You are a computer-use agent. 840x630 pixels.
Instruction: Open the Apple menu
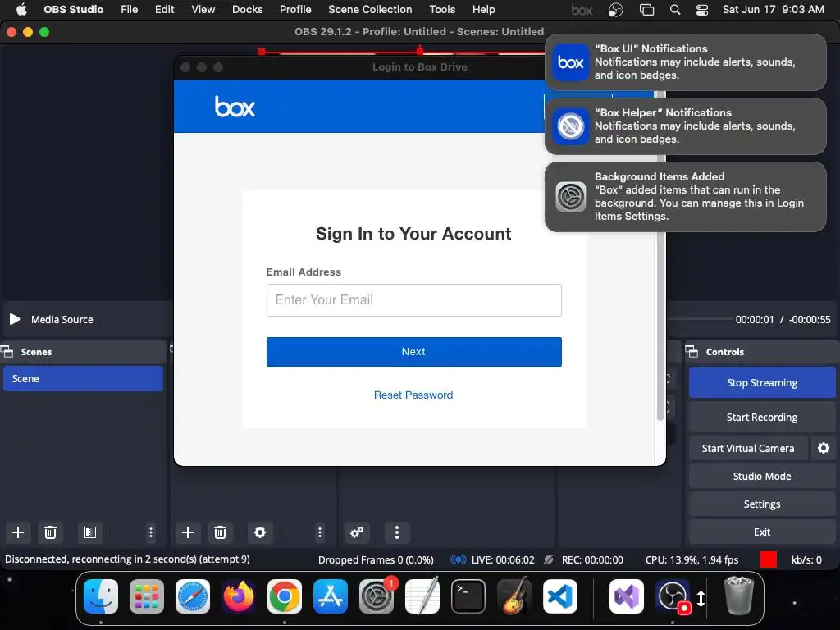tap(21, 10)
